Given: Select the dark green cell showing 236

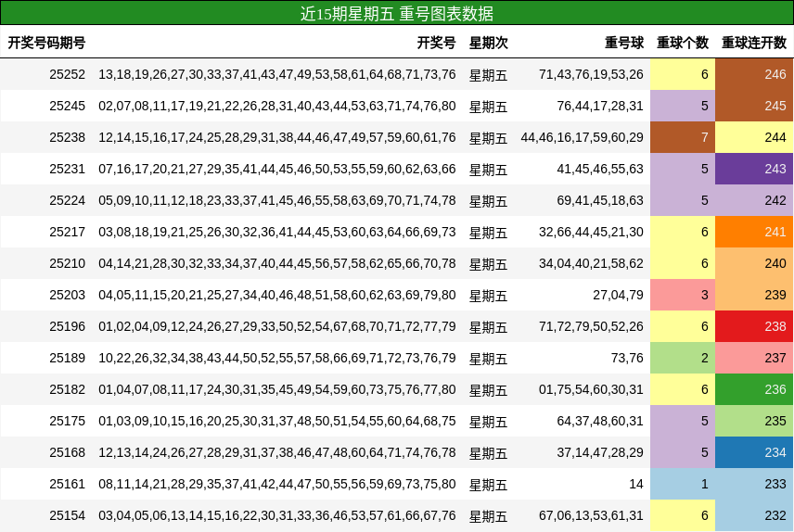Looking at the screenshot, I should [754, 389].
